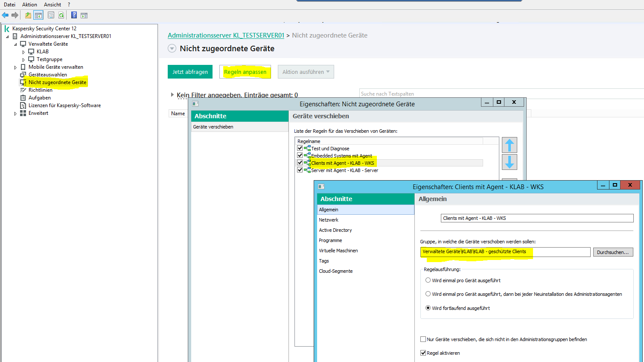644x362 pixels.
Task: Select 'Wird einmal pro Gerät ausgeführt' radio option
Action: pos(428,280)
